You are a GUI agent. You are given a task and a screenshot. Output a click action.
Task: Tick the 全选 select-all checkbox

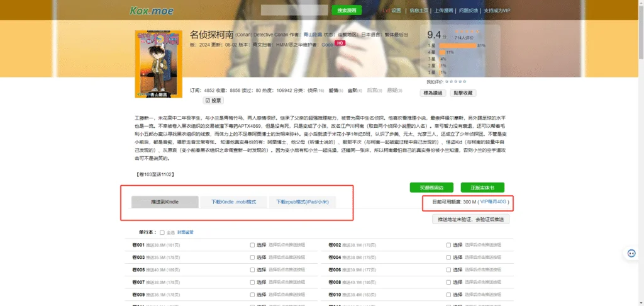[162, 232]
